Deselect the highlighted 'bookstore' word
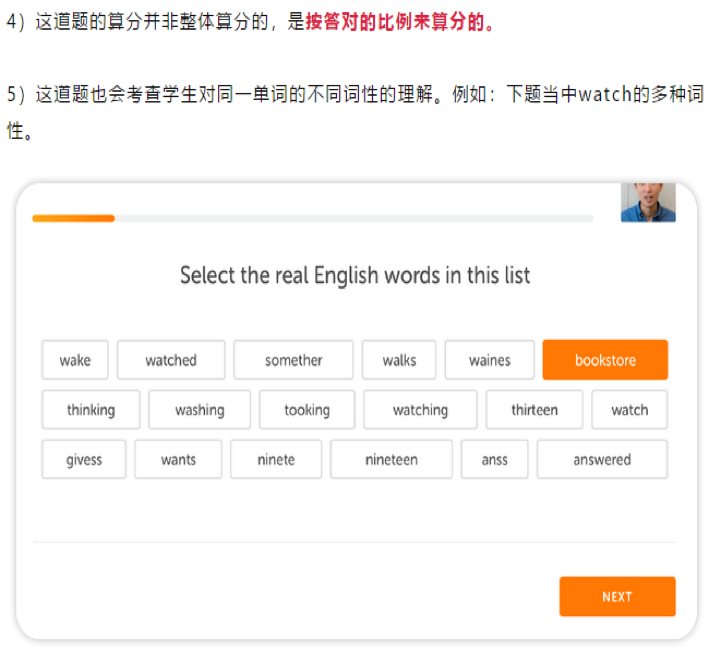The width and height of the screenshot is (708, 650). pos(605,360)
